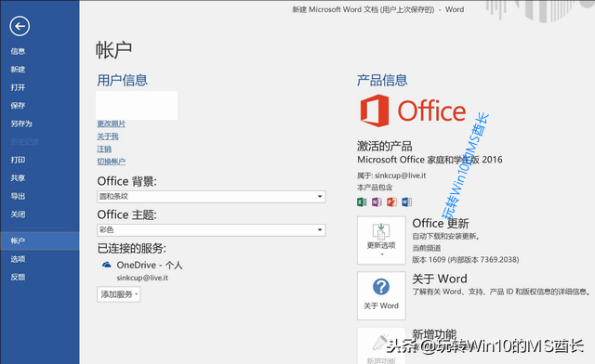Choose 保存 in the sidebar
Screen dimensions: 595x364
pos(18,106)
